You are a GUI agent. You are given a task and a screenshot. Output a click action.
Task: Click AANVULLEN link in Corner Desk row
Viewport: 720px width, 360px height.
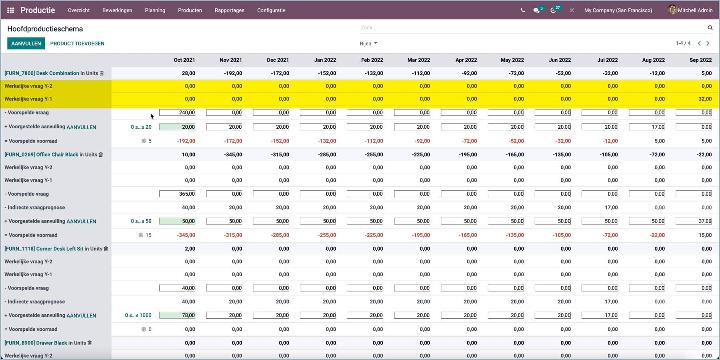[x=81, y=316]
